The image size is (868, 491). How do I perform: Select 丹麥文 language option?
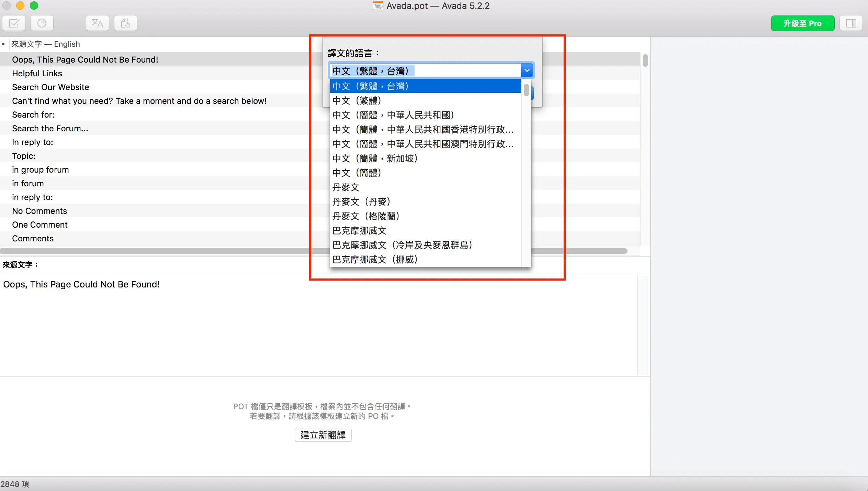tap(425, 187)
